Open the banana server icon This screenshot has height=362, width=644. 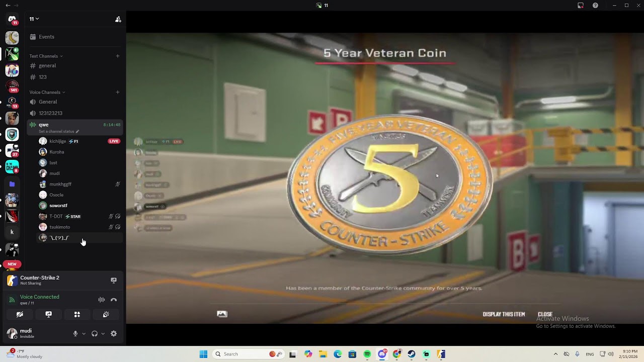click(12, 38)
